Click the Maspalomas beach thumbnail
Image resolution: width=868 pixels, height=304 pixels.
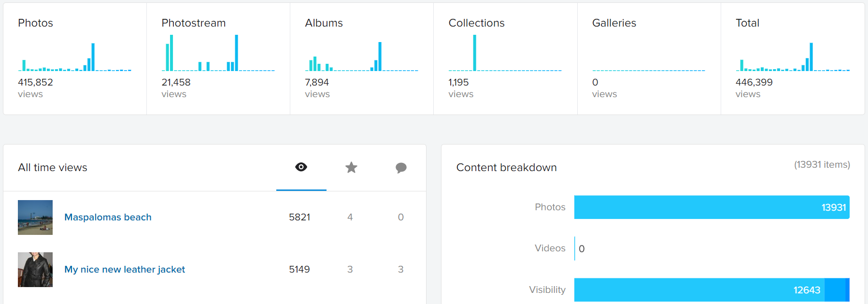[x=35, y=217]
